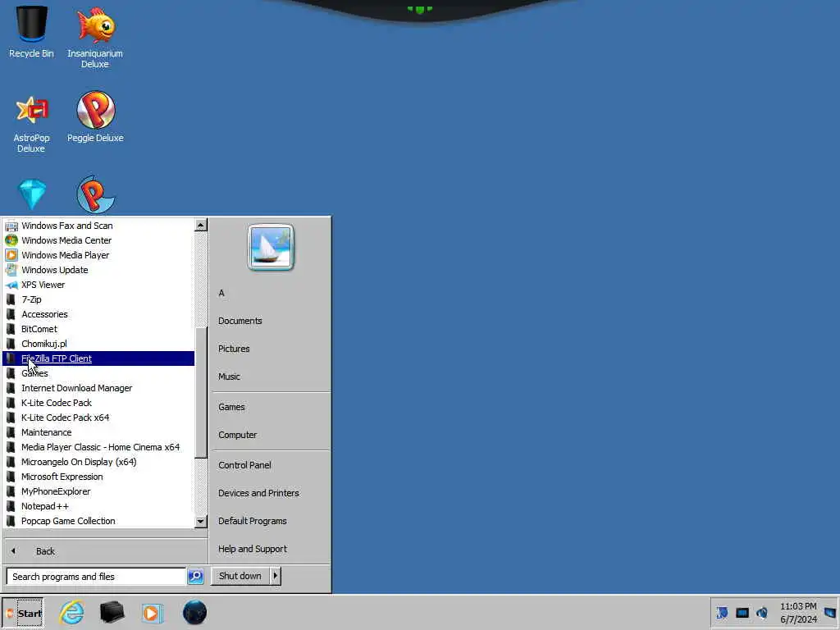Screen dimensions: 840x630
Task: Click the user account sailboat picture
Action: click(271, 247)
